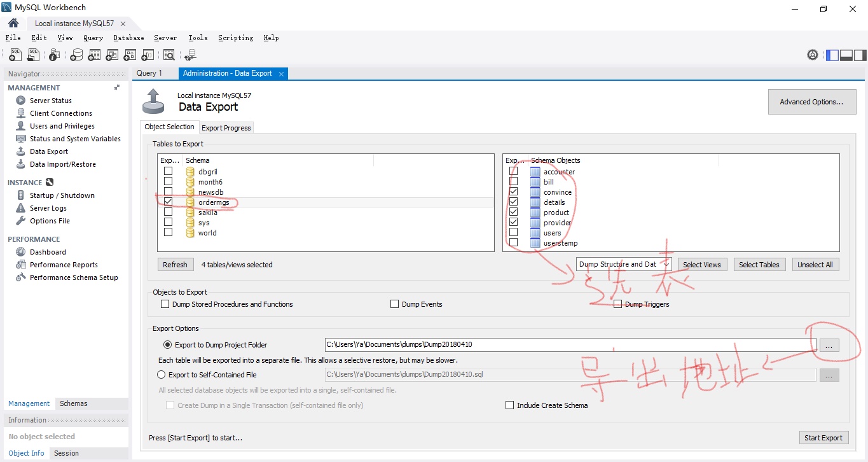Open the Dump Structure and Data dropdown

624,264
